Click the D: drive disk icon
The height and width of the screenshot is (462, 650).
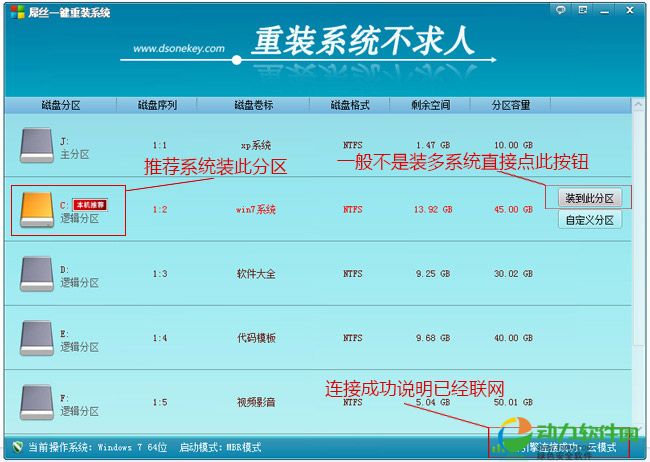tap(37, 273)
